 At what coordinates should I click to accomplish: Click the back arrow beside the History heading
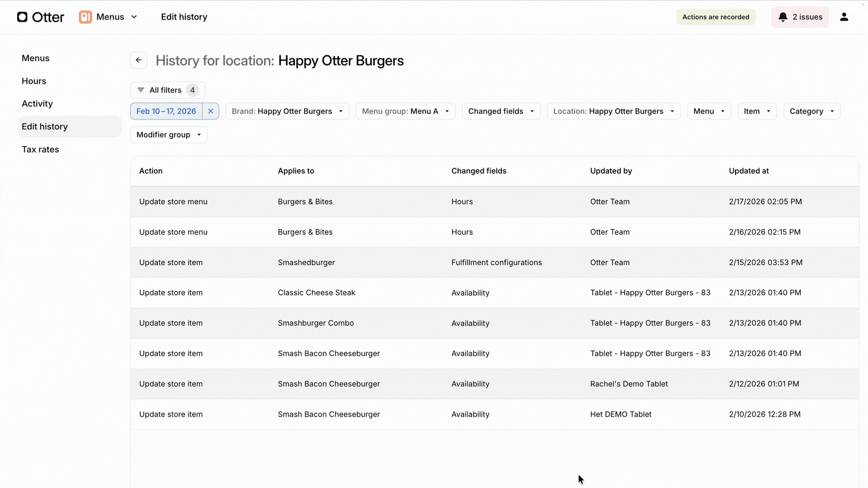click(x=138, y=60)
